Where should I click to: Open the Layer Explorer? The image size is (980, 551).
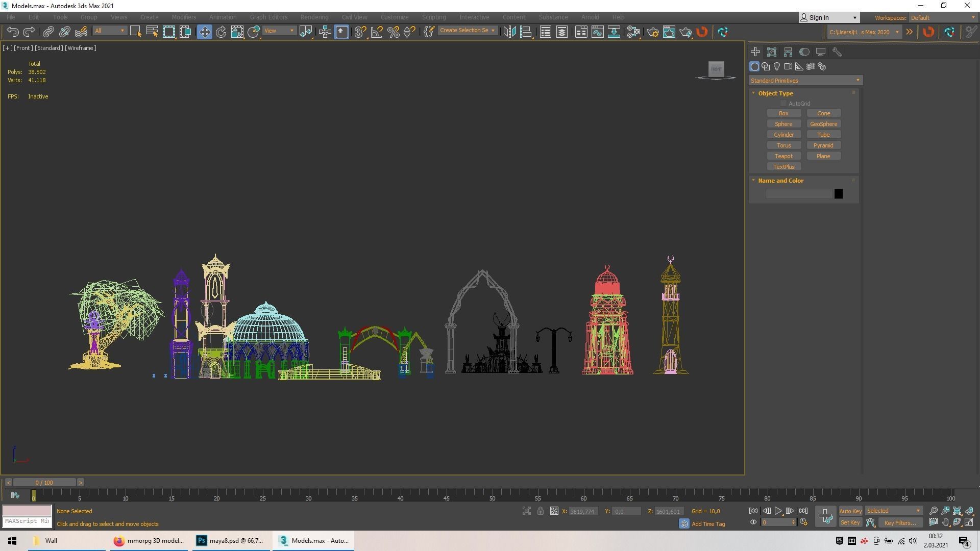561,32
